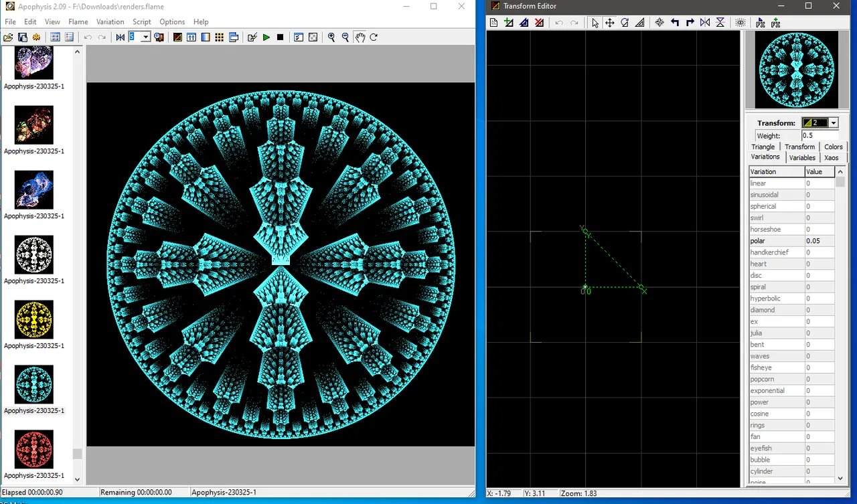Open the Transform number dropdown showing 2
The image size is (857, 504).
tap(833, 123)
